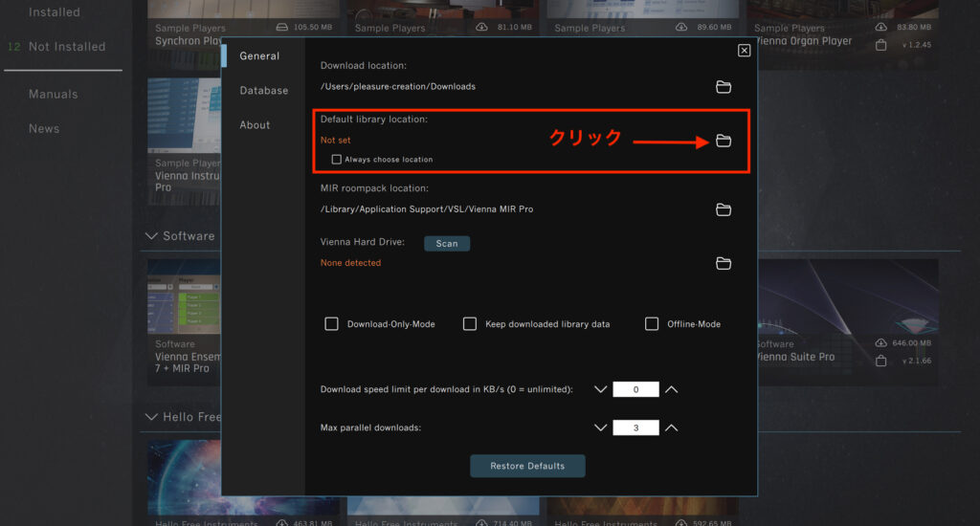Click the orange 'Not set' library location text
The height and width of the screenshot is (526, 980).
[336, 141]
